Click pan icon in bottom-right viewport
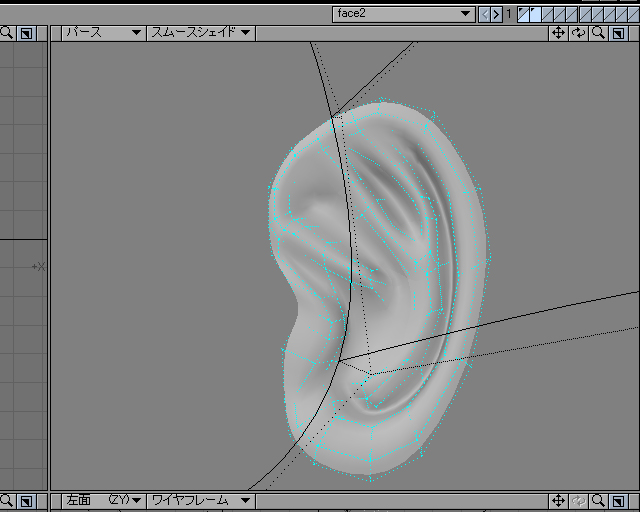This screenshot has height=512, width=640. click(559, 500)
